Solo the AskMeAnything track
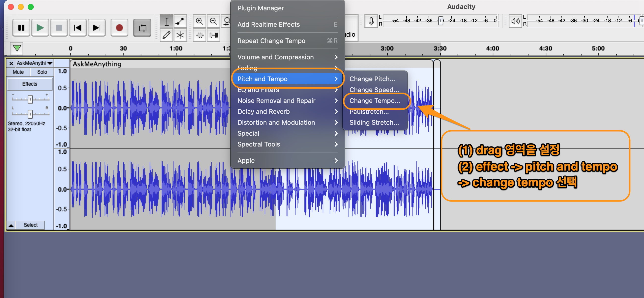 pyautogui.click(x=42, y=72)
